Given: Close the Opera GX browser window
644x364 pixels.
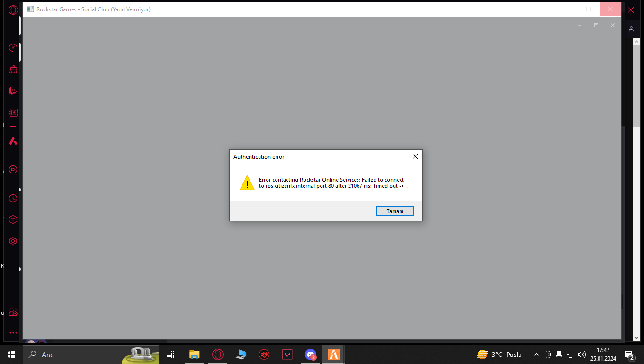Looking at the screenshot, I should [631, 9].
